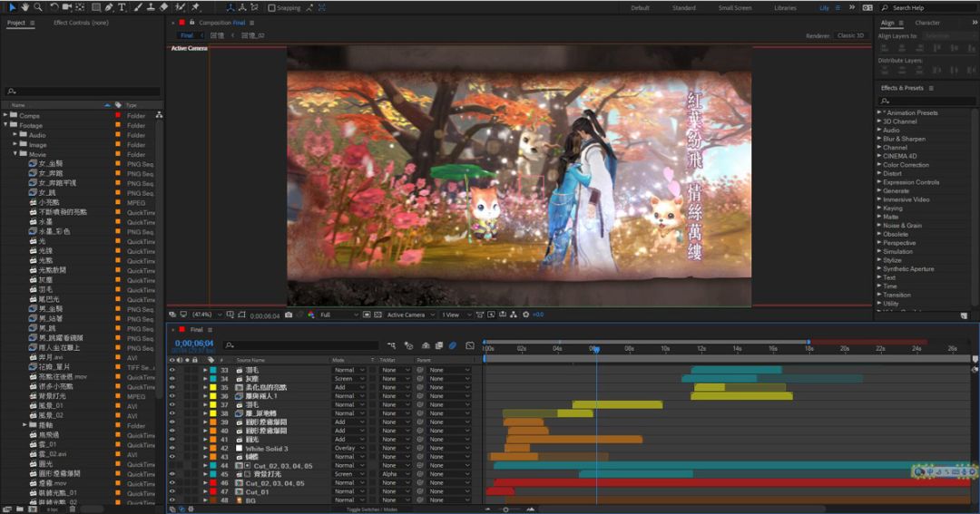Select the Puppet Pin tool
980x514 pixels.
coord(195,7)
